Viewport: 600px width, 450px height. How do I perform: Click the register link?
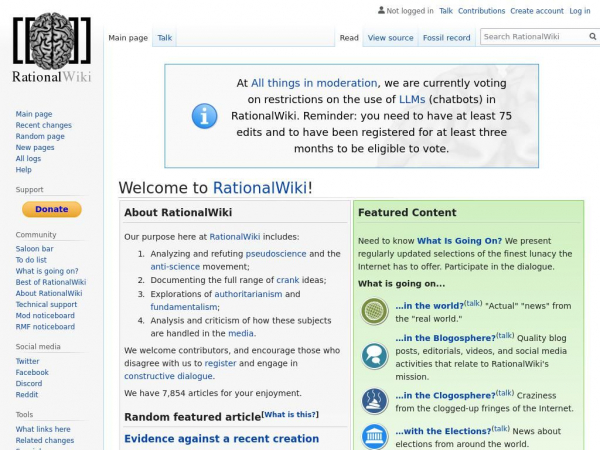(x=220, y=363)
